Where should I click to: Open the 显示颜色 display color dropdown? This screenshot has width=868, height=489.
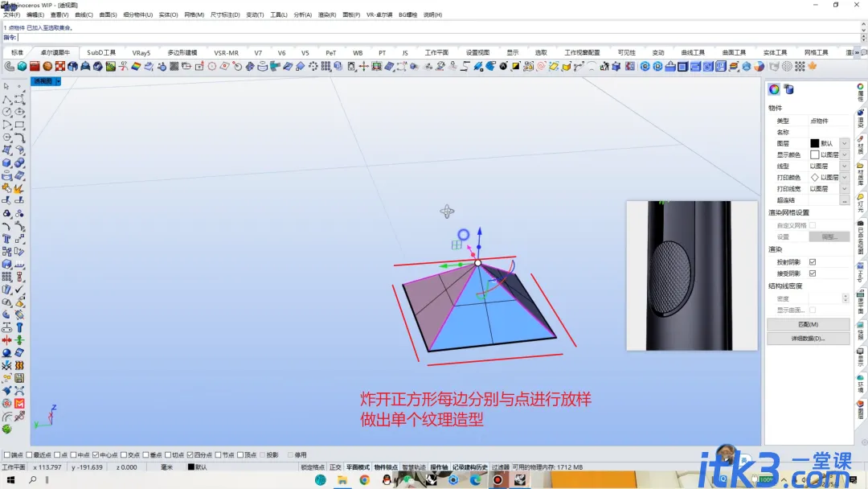coord(844,155)
